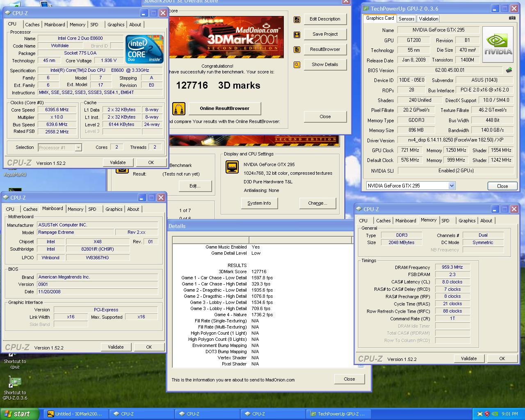Open the AquaMark3 desktop icon
This screenshot has width=525, height=420.
15,174
